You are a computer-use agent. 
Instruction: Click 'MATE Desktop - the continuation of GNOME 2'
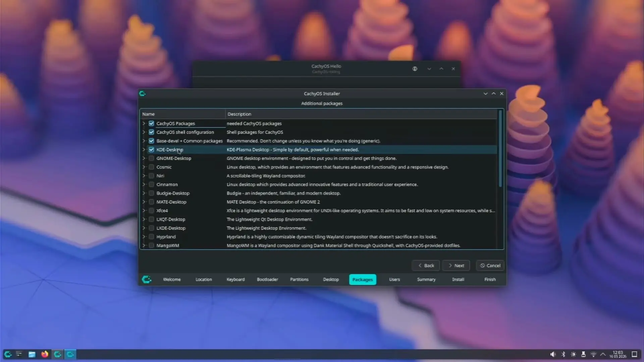pyautogui.click(x=273, y=202)
